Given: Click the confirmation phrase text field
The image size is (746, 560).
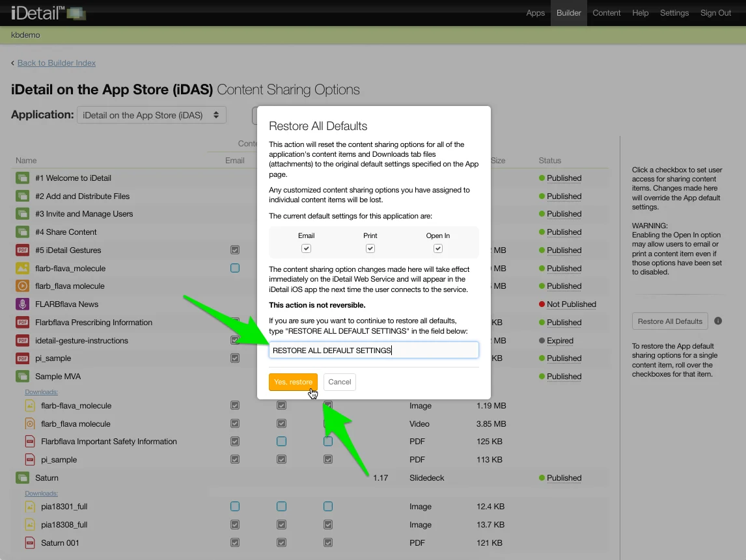Looking at the screenshot, I should coord(374,351).
